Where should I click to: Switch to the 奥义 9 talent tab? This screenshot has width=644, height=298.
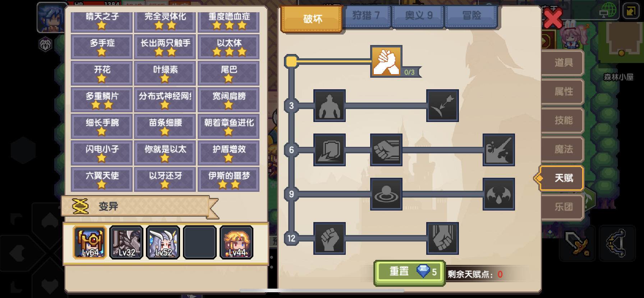tap(418, 16)
